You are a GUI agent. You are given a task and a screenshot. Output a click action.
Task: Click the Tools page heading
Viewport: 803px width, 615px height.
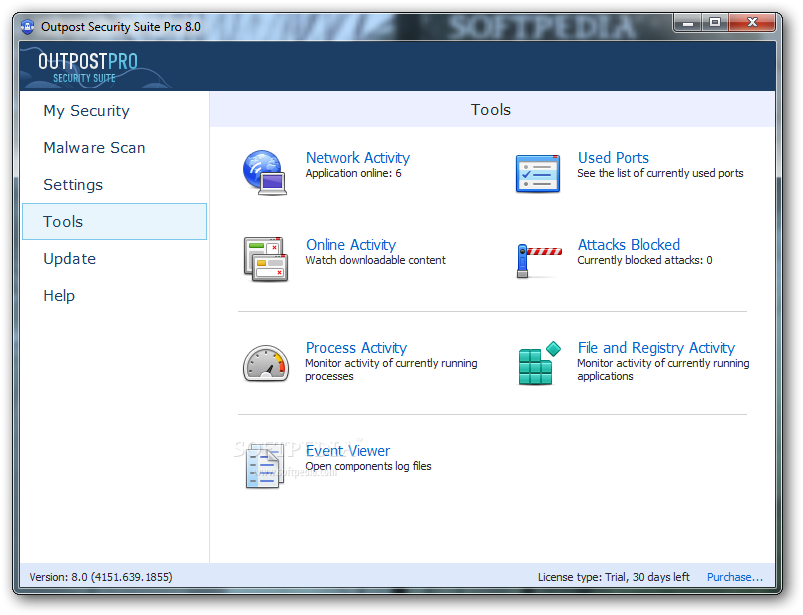[x=491, y=110]
